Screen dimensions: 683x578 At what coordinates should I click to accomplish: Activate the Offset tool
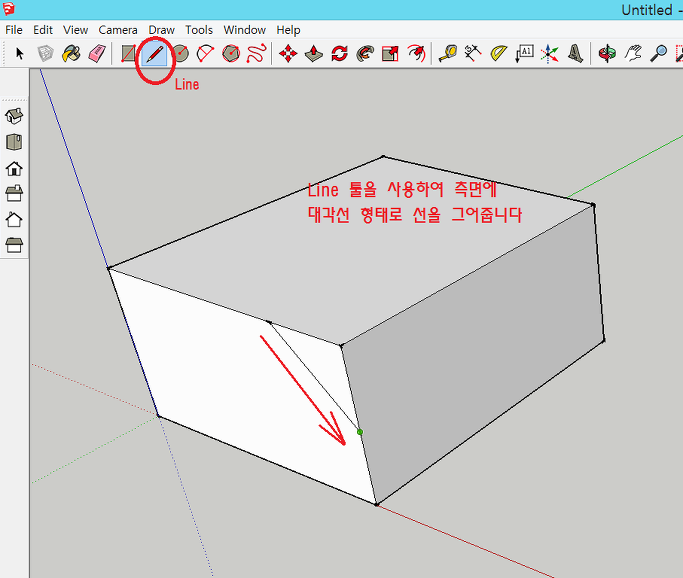(x=416, y=54)
